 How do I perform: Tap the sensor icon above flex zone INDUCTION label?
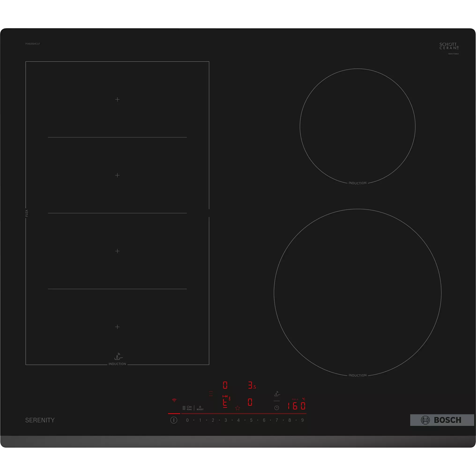tap(118, 357)
